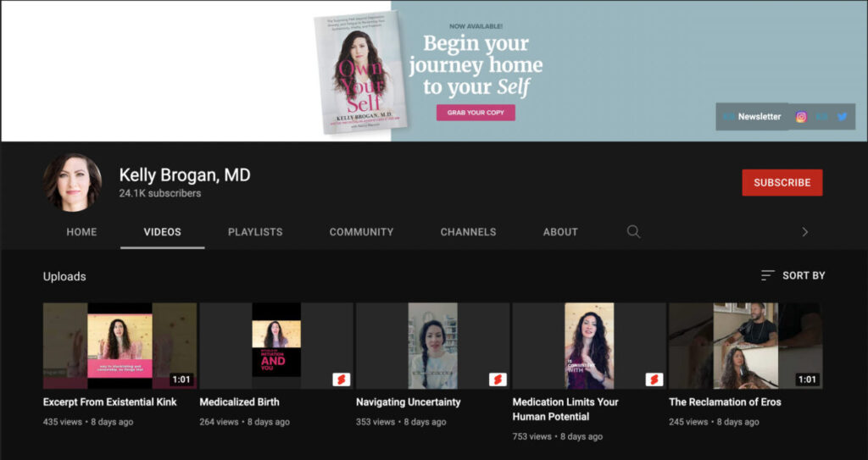868x460 pixels.
Task: Click Kelly Brogan, MD channel name
Action: pos(185,175)
